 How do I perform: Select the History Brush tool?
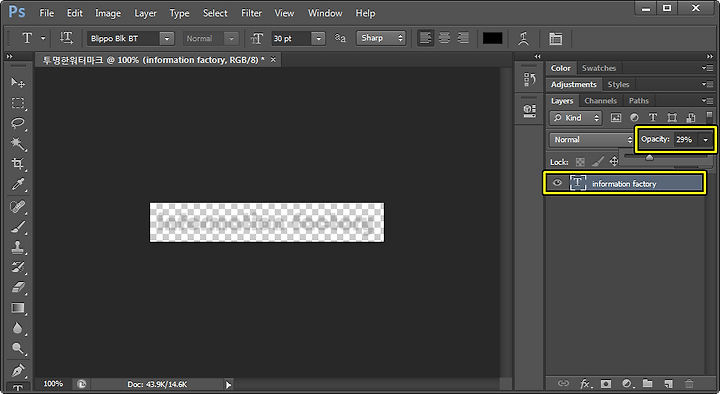(x=18, y=267)
